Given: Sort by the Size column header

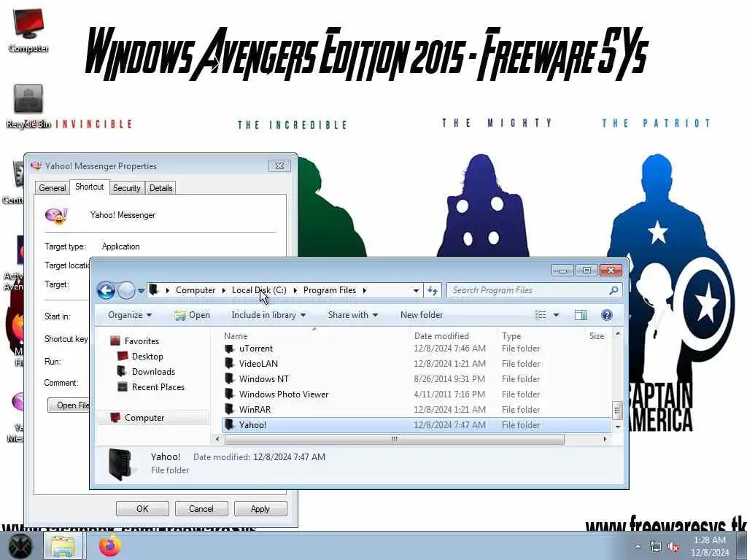Looking at the screenshot, I should coord(597,335).
